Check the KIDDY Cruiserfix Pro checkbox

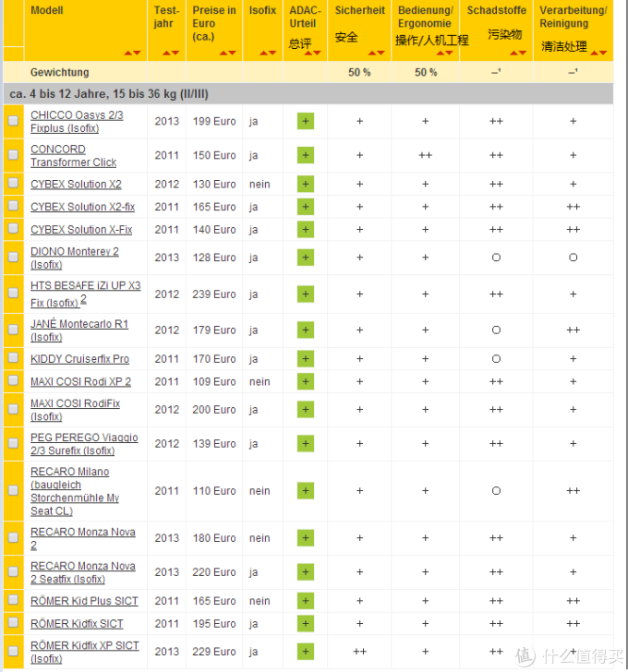pos(13,358)
